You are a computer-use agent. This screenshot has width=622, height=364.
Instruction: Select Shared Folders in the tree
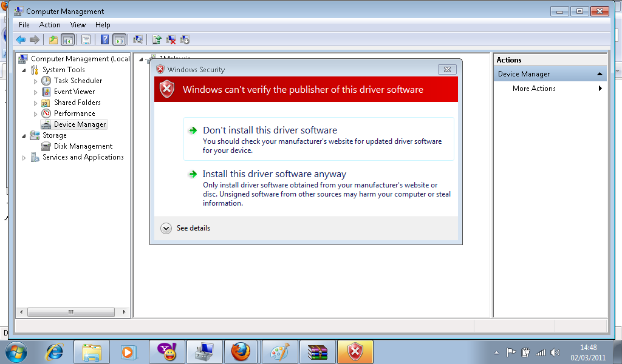(x=77, y=102)
